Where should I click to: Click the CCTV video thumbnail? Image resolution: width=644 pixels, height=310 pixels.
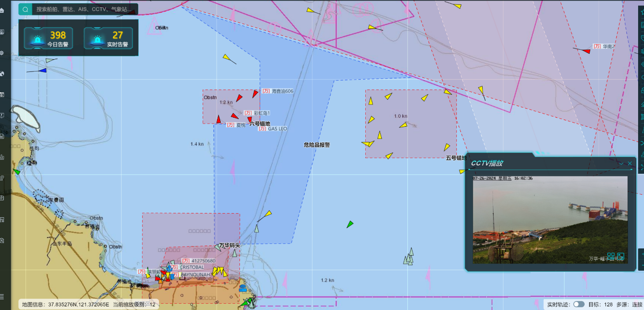pyautogui.click(x=550, y=219)
